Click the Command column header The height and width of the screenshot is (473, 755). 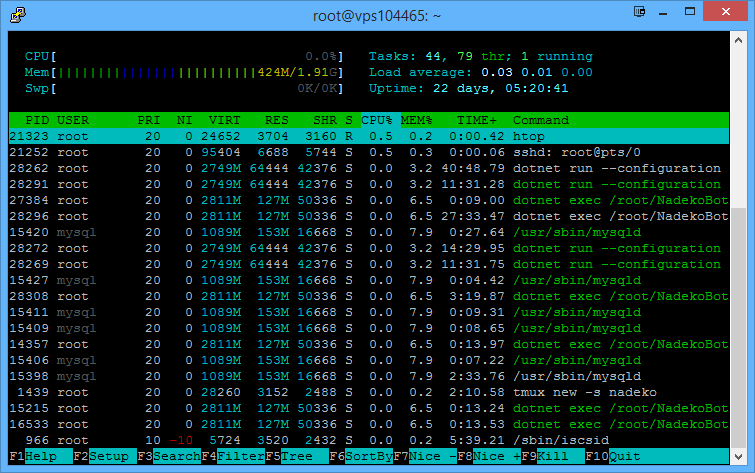coord(541,120)
